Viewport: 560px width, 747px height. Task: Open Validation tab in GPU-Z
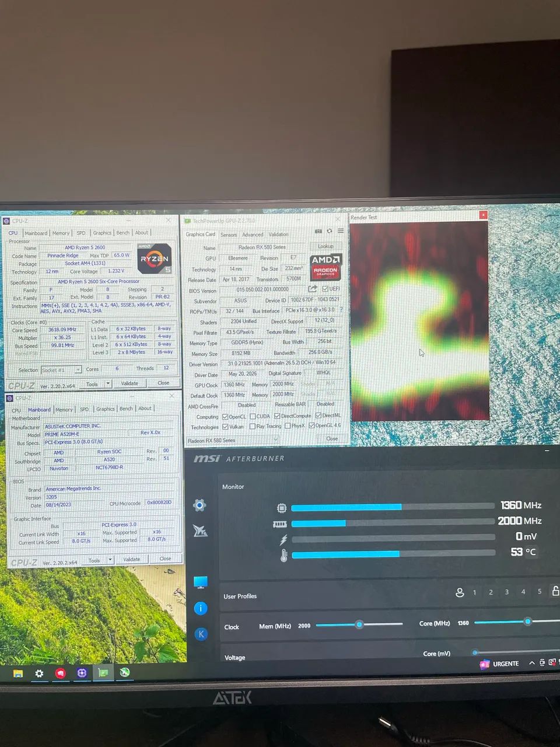click(278, 235)
